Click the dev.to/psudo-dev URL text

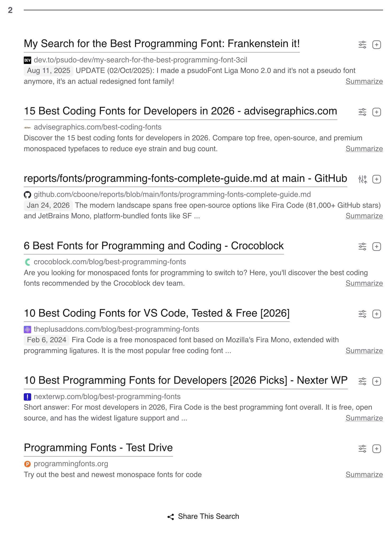pos(141,60)
